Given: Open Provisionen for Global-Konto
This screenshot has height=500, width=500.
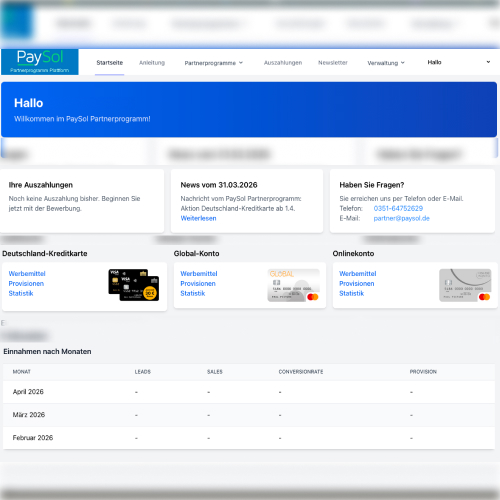Looking at the screenshot, I should point(198,284).
